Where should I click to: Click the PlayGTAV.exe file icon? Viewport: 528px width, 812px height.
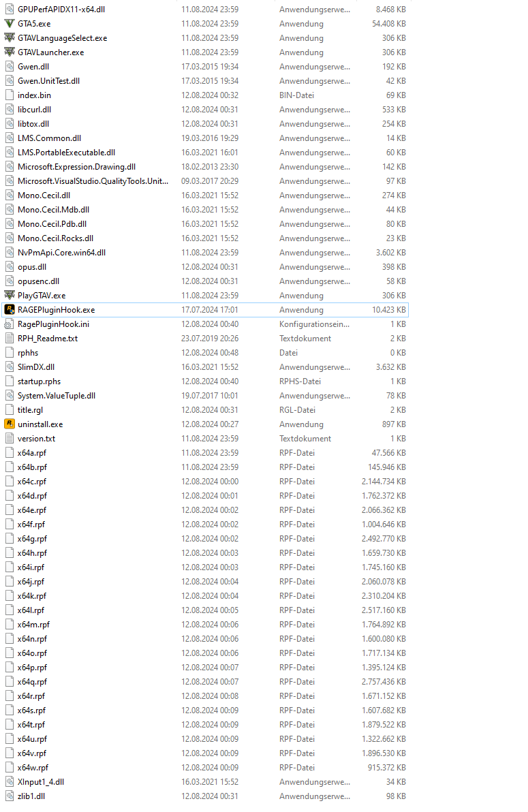pos(10,296)
